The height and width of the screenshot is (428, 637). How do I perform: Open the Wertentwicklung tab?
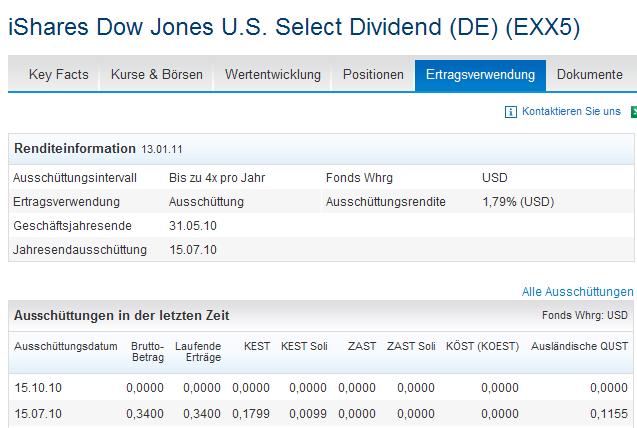(273, 75)
